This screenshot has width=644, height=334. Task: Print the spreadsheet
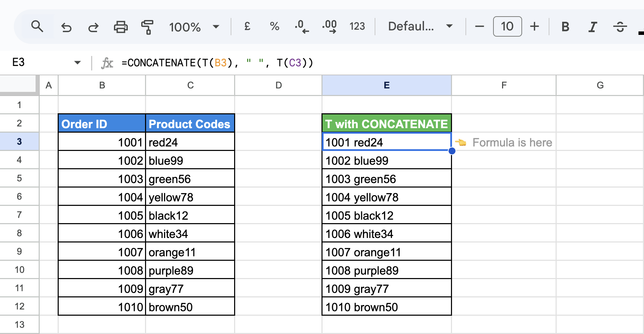pos(121,27)
